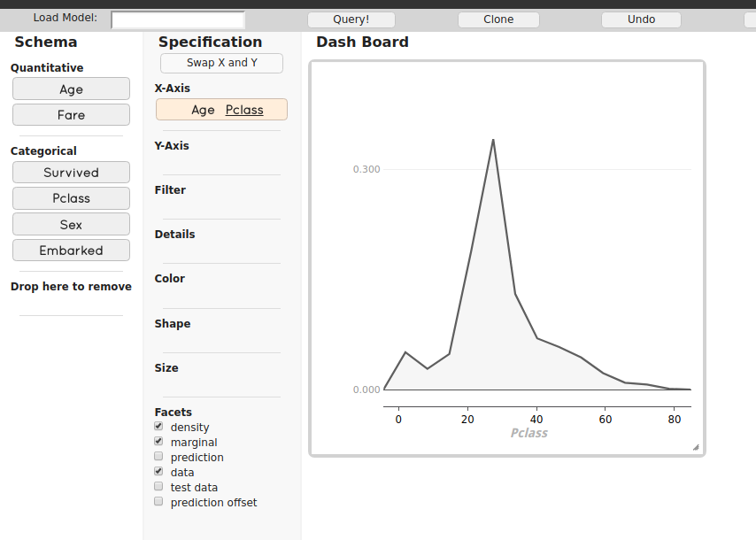Screen dimensions: 756x540
Task: Click the chart resize handle icon
Action: tap(696, 447)
